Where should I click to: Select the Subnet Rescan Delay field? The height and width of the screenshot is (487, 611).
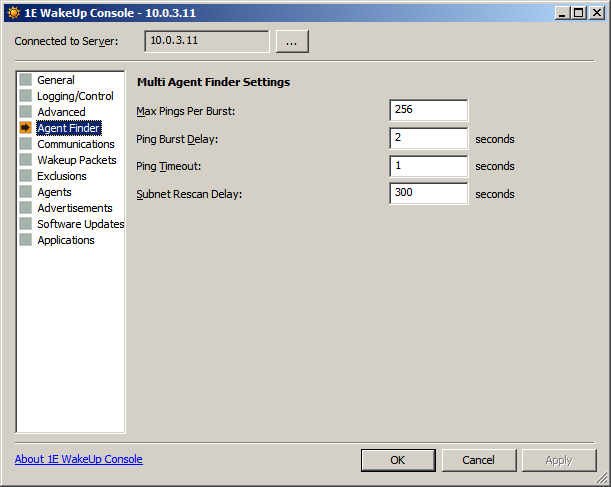point(429,193)
